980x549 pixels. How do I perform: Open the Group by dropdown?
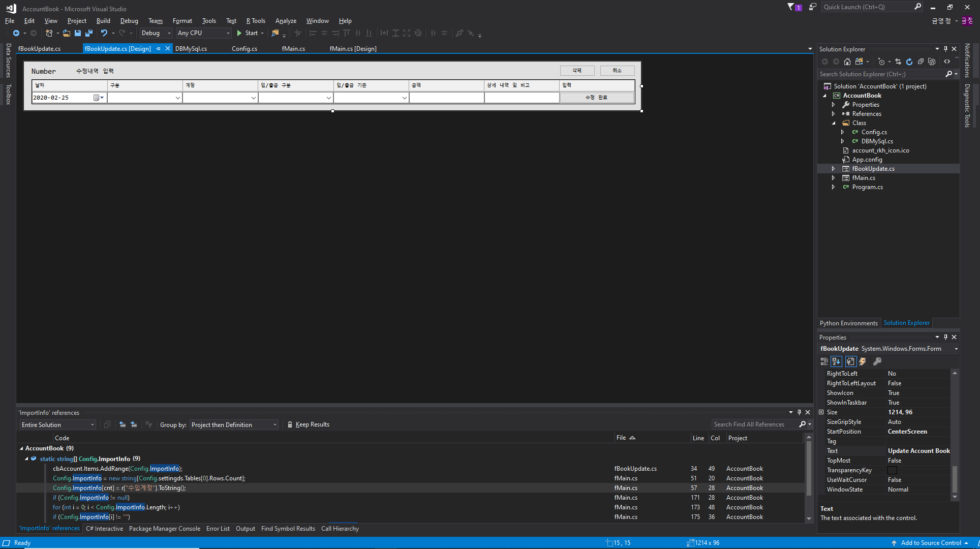234,425
